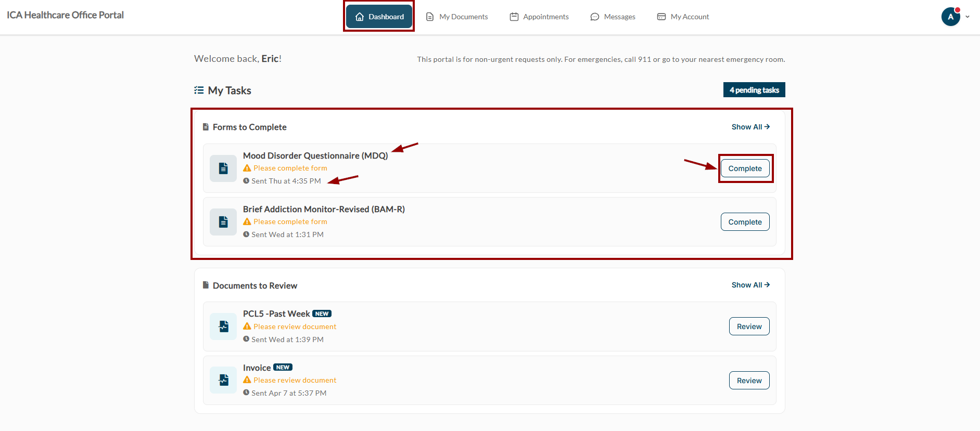Viewport: 980px width, 431px height.
Task: Click the Documents to Review header icon
Action: (x=206, y=285)
